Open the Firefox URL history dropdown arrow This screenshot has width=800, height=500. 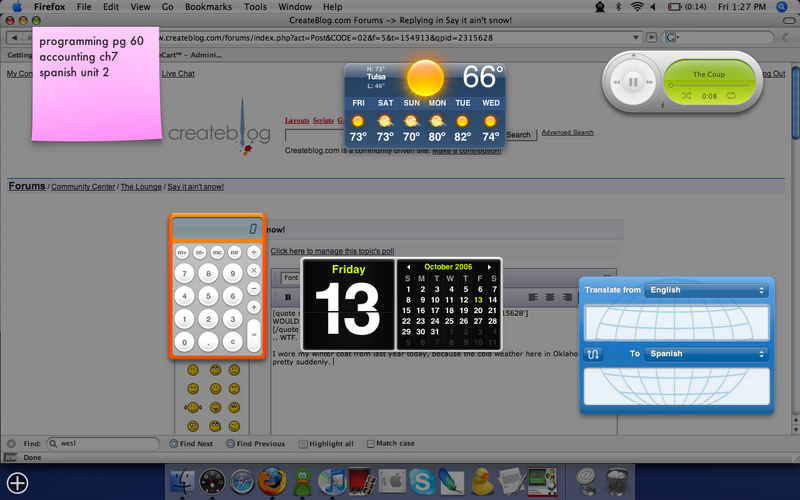[x=636, y=38]
